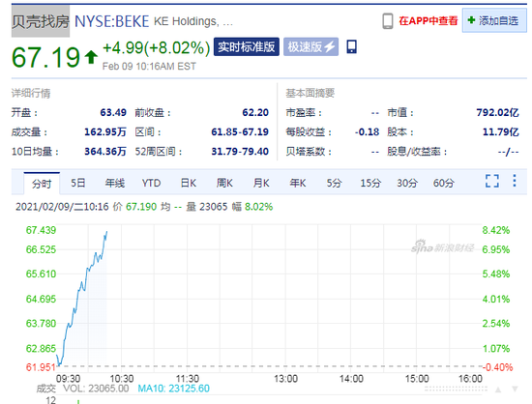Select the 月K chart tab
532x404 pixels.
coord(261,183)
